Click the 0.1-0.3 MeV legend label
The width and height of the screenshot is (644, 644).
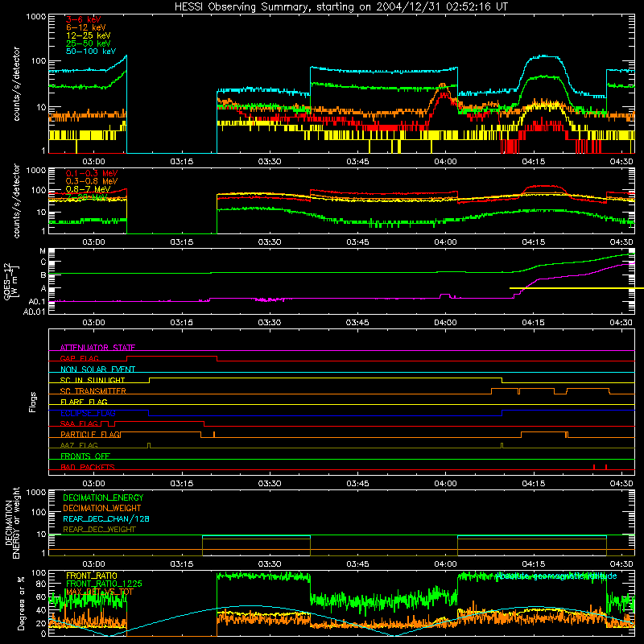coord(92,173)
